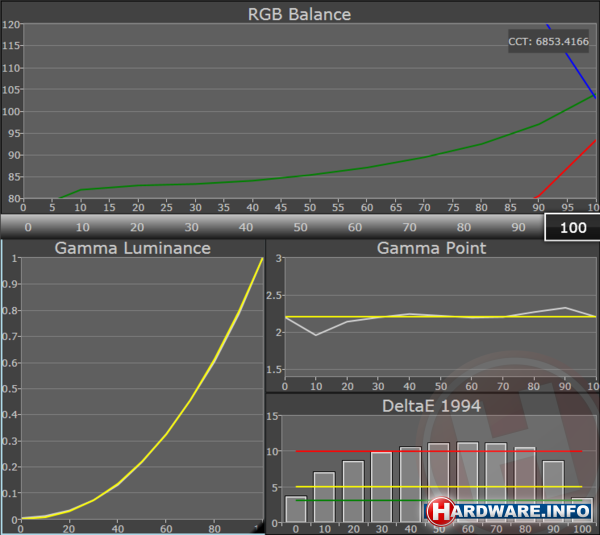600x535 pixels.
Task: Click the Gamma Point chart title
Action: click(x=432, y=248)
